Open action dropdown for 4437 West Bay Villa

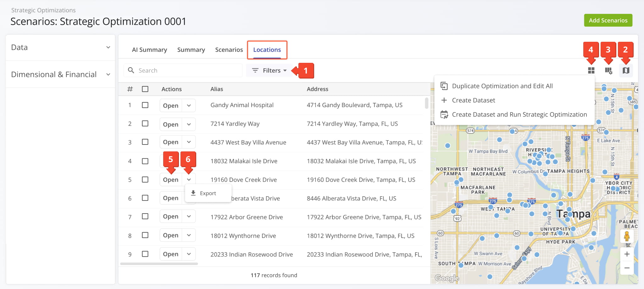189,142
